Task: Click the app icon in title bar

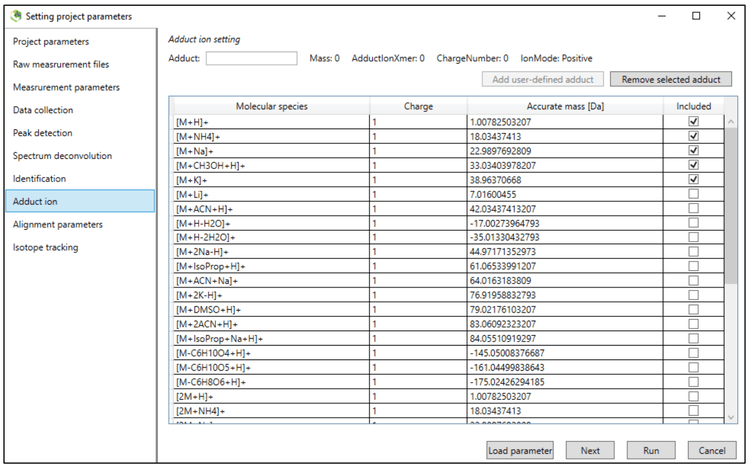Action: pos(13,16)
